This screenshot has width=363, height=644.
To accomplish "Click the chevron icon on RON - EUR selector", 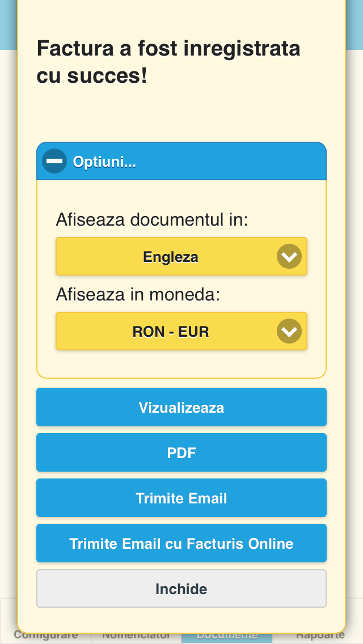I will click(x=289, y=331).
